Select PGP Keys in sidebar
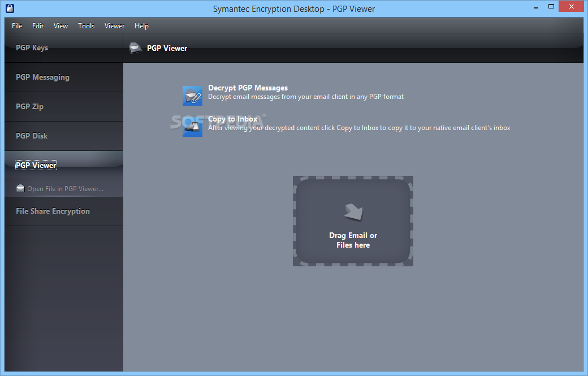The height and width of the screenshot is (376, 588). click(x=64, y=47)
